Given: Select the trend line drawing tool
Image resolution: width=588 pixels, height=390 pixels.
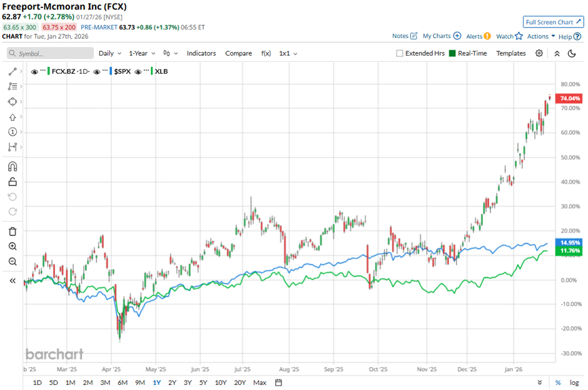Looking at the screenshot, I should 12,72.
